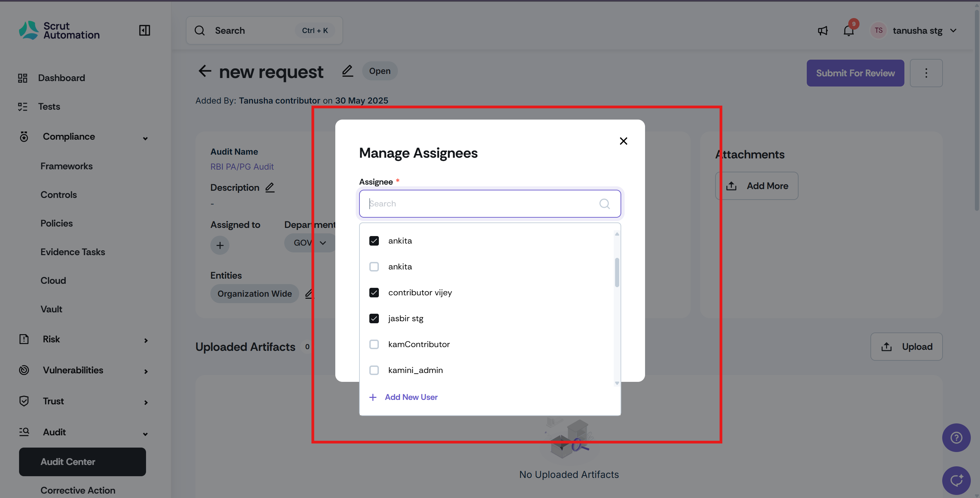Click the assignee list scrollbar thumb
The image size is (980, 498).
(617, 272)
